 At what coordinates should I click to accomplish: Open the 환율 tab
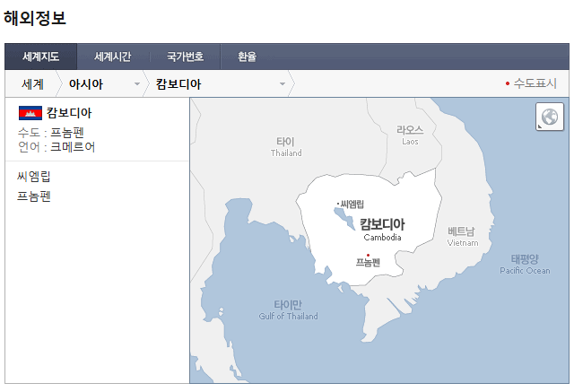point(247,57)
